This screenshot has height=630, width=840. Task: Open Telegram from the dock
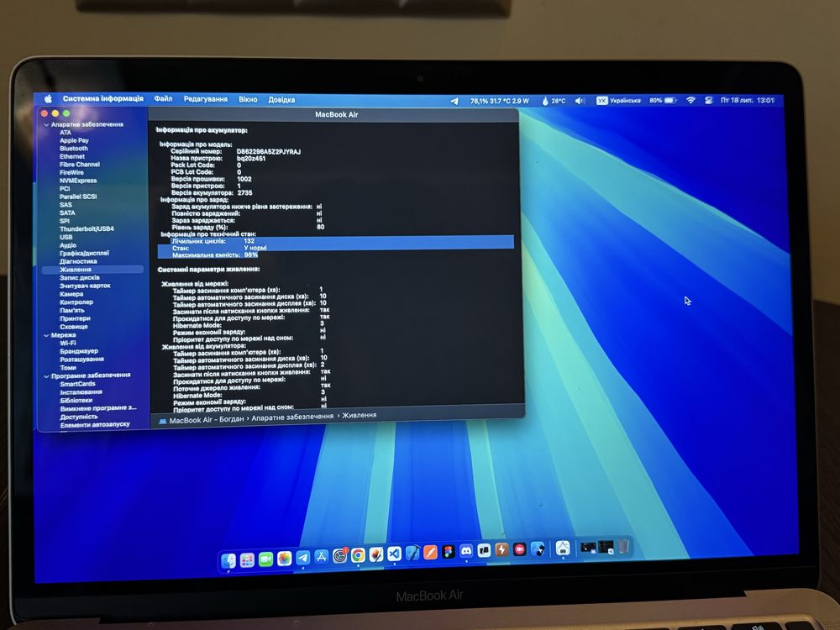[302, 558]
